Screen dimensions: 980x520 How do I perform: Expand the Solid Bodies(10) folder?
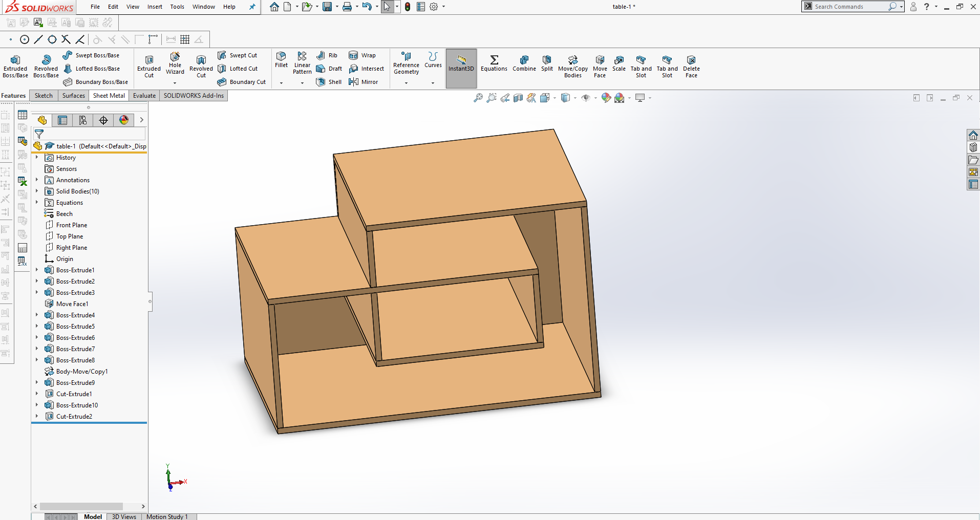[x=37, y=191]
